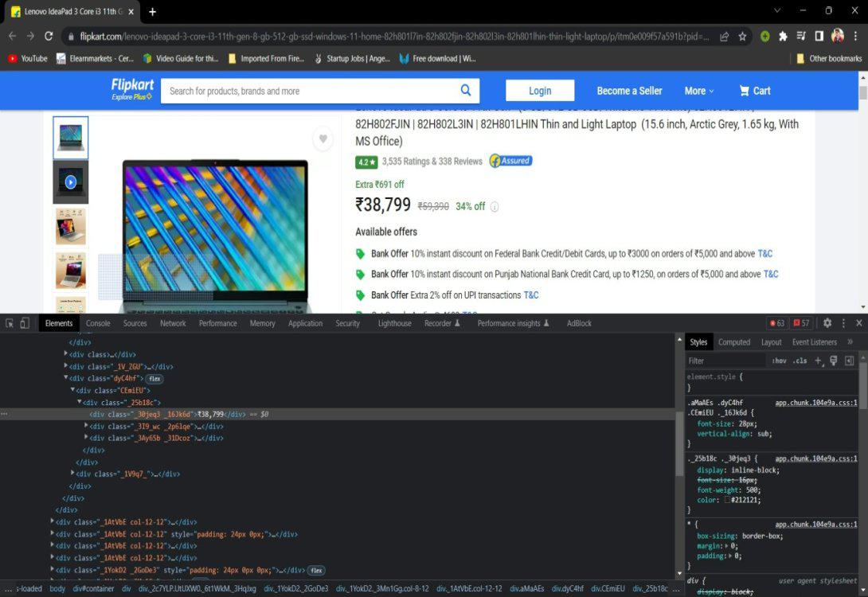Open DevTools settings gear

click(x=827, y=323)
